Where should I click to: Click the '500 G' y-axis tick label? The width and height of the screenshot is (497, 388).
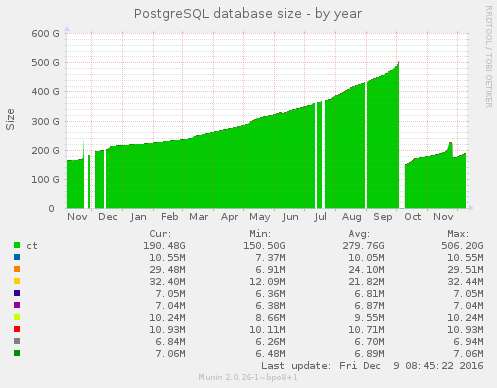pos(45,63)
